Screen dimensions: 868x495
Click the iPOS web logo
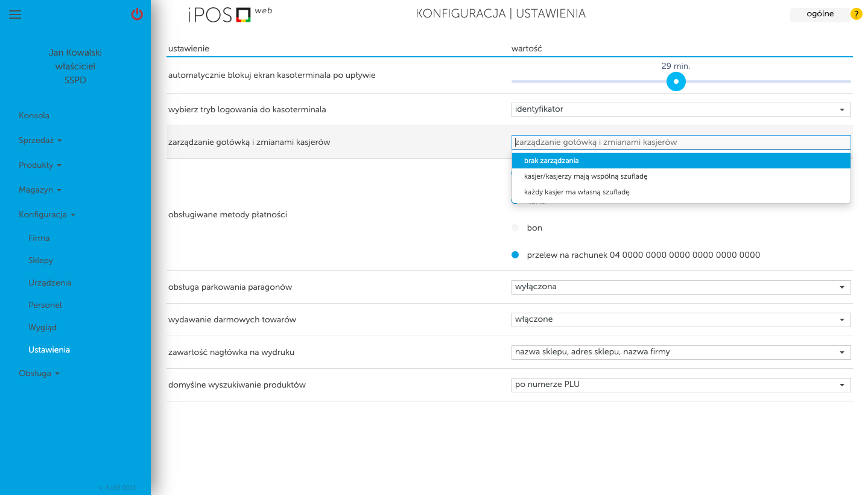click(x=230, y=14)
